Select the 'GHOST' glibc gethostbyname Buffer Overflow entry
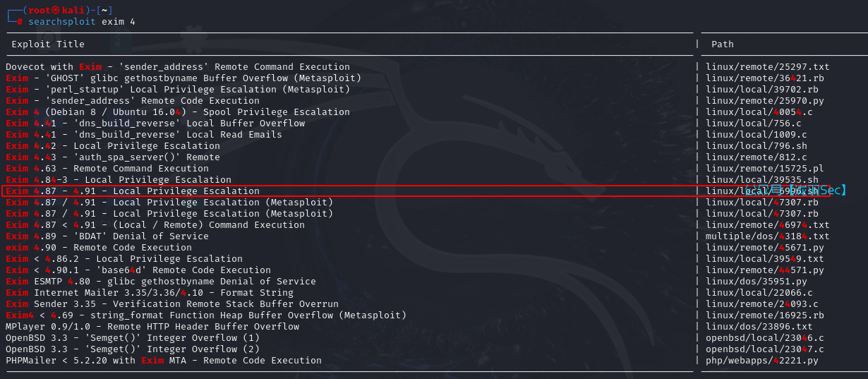 (183, 78)
